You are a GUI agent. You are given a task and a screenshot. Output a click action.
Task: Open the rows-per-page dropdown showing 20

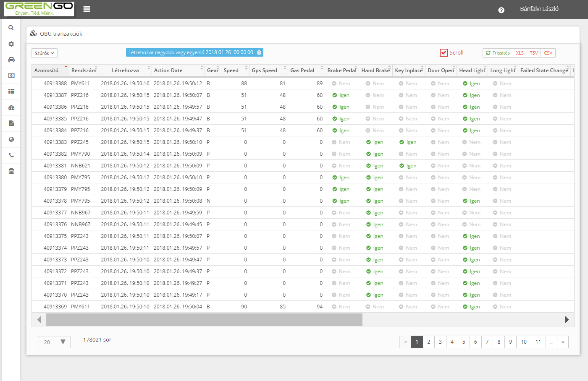click(x=54, y=342)
